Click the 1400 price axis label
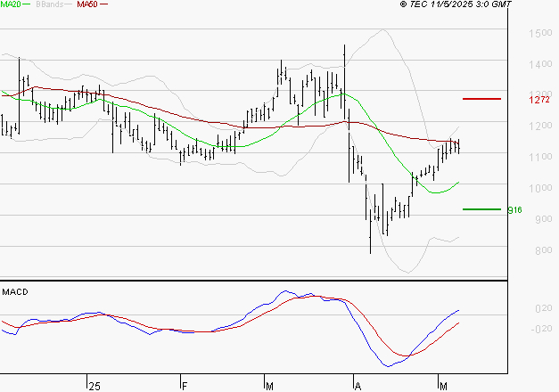This screenshot has height=392, width=559. (540, 64)
